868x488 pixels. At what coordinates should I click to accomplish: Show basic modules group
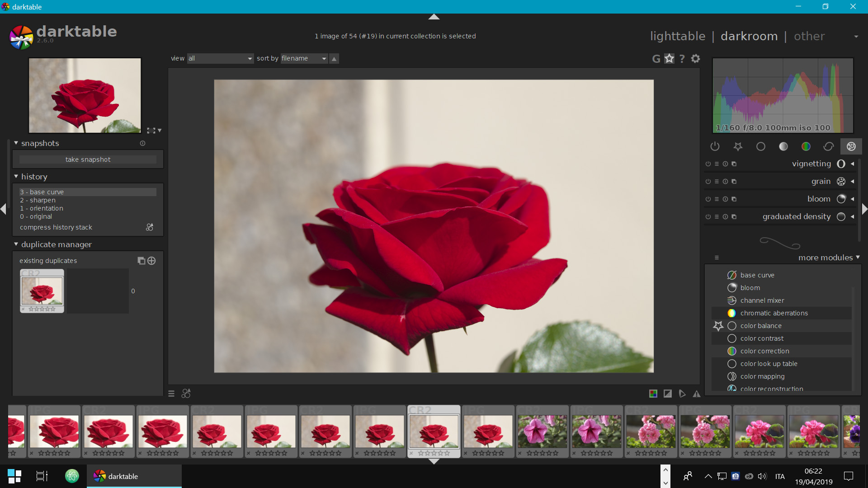tap(761, 146)
